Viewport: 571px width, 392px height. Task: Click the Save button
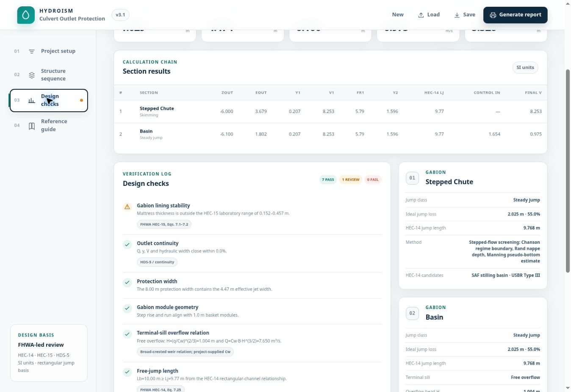(465, 15)
